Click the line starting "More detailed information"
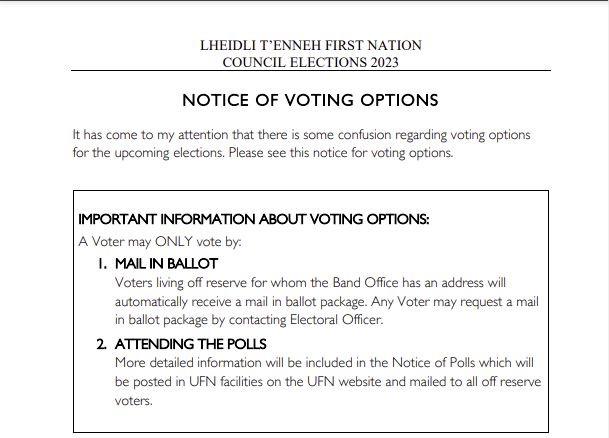The width and height of the screenshot is (609, 438). pyautogui.click(x=324, y=363)
